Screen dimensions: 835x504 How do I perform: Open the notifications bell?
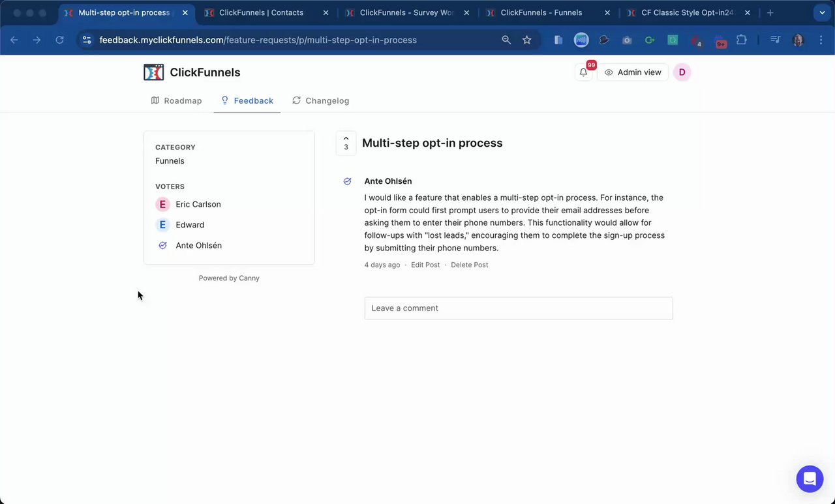click(x=583, y=72)
